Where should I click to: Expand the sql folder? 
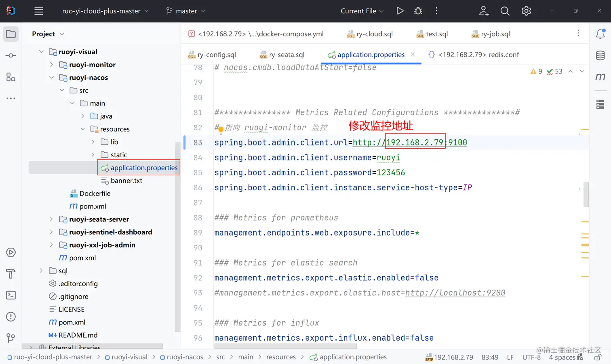pos(41,271)
